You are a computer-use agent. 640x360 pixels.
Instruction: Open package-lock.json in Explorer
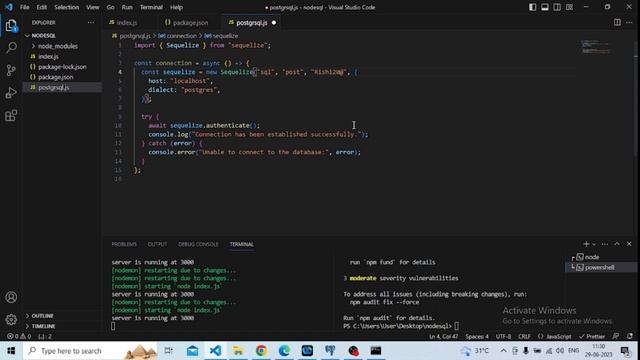coord(62,67)
